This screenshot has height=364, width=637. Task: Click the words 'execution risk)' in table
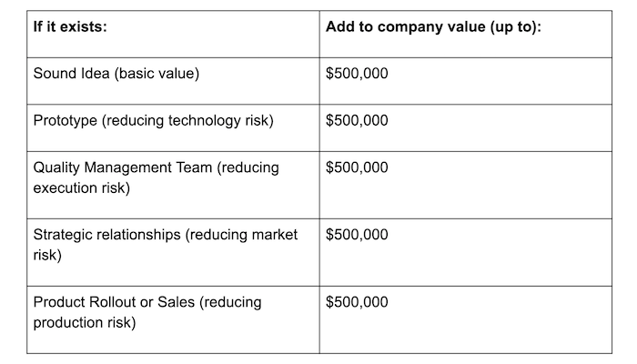point(82,188)
